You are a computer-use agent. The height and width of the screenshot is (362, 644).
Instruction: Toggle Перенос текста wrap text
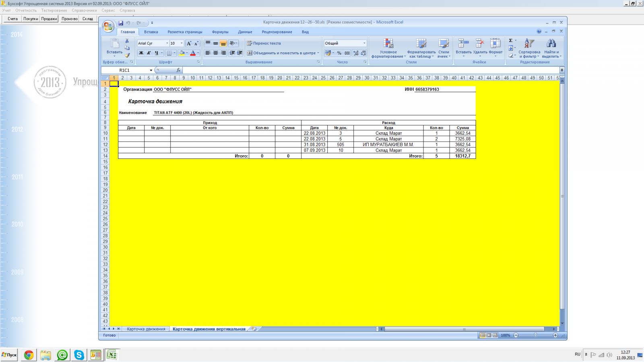(264, 43)
